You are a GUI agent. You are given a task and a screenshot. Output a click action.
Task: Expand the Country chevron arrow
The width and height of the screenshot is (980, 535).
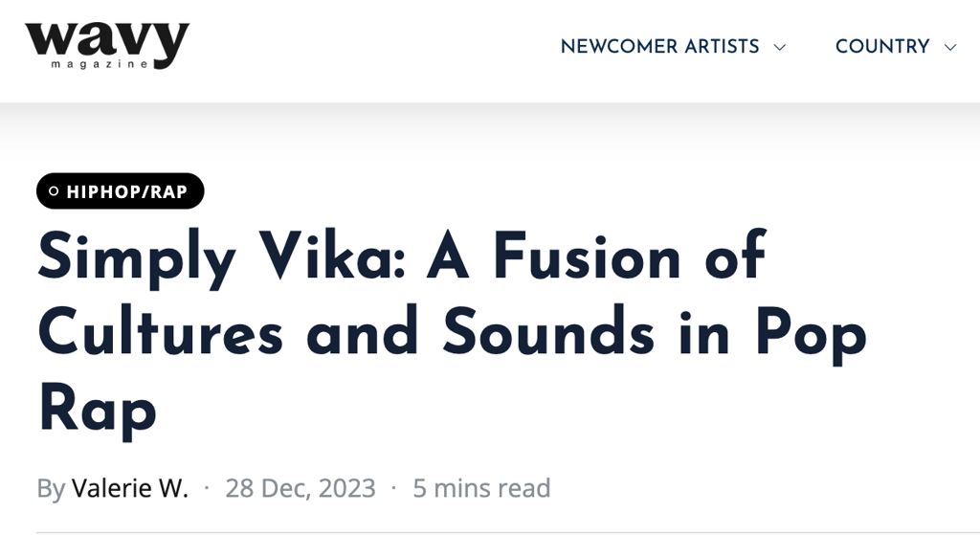[x=949, y=47]
